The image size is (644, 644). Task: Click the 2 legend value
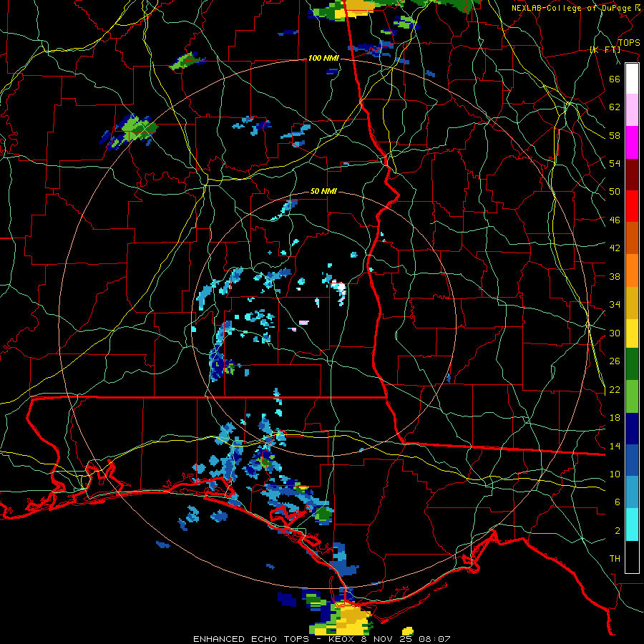click(x=618, y=531)
